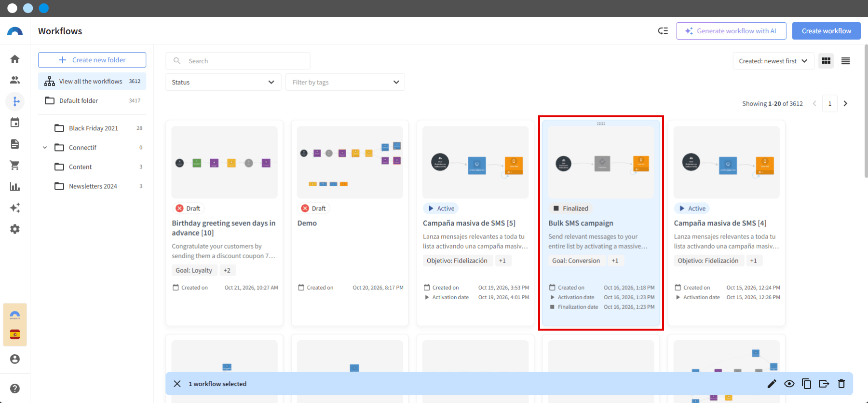Click Finalized status badge

[x=571, y=208]
